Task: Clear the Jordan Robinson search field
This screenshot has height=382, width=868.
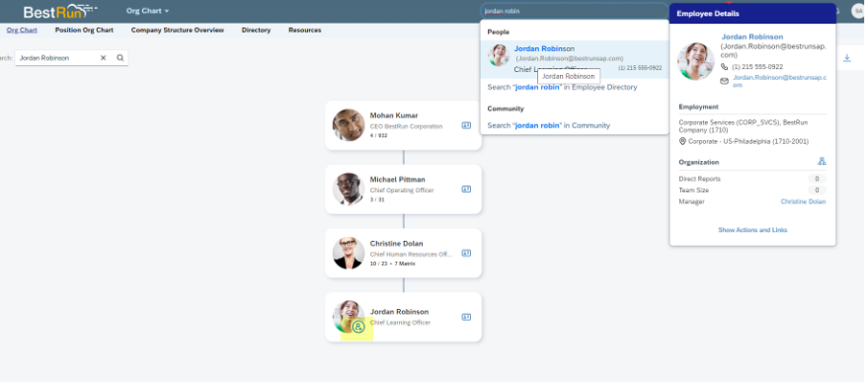Action: coord(103,58)
